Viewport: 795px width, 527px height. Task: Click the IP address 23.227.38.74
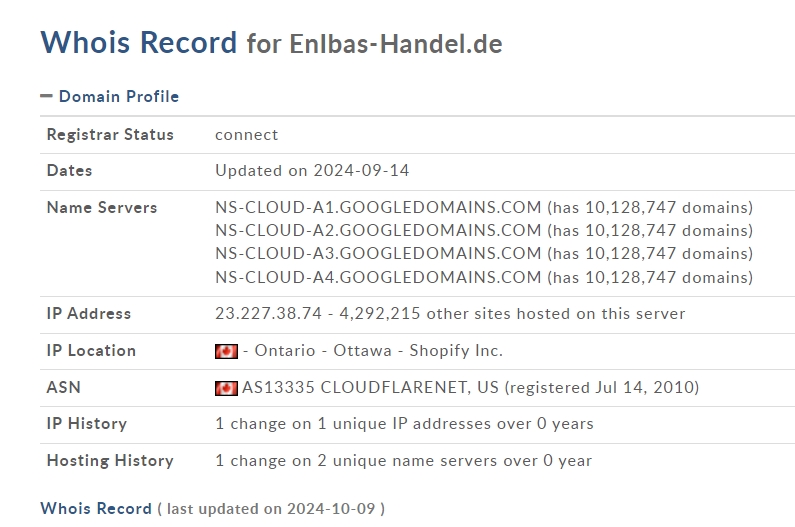tap(268, 313)
